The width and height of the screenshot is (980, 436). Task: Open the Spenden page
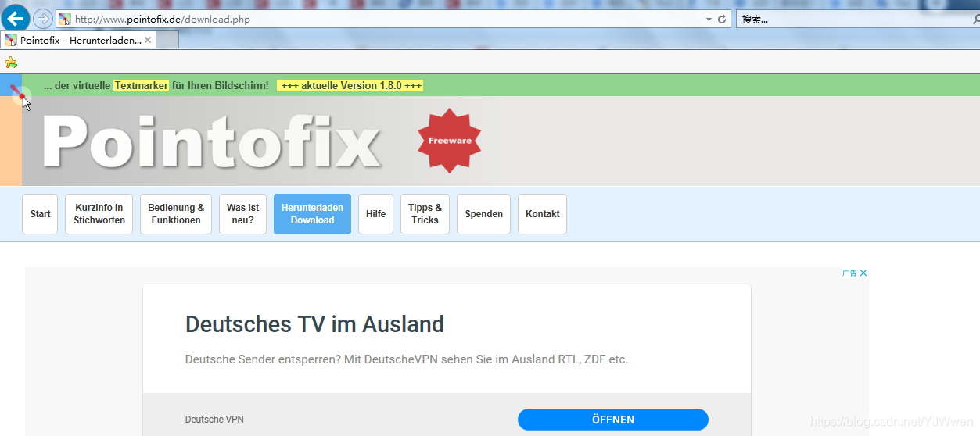pyautogui.click(x=483, y=214)
